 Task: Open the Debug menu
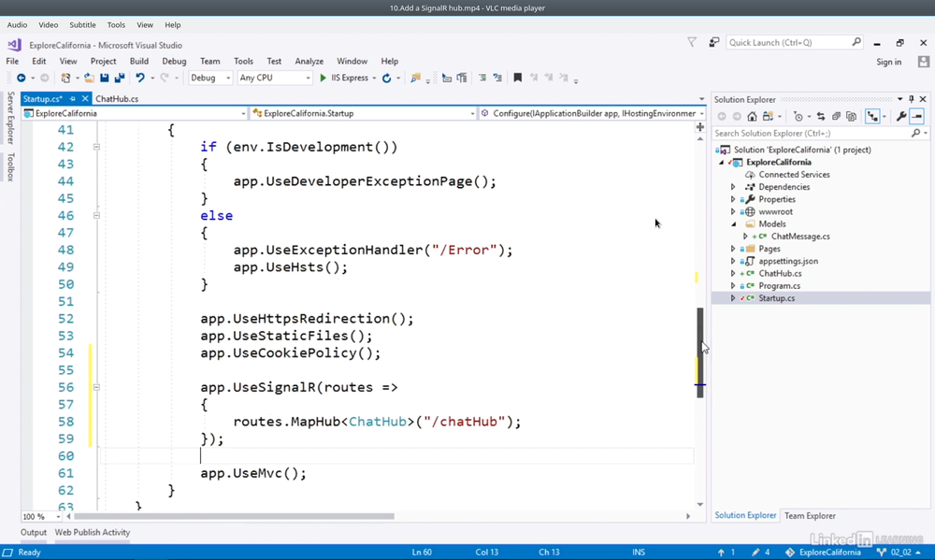[174, 61]
